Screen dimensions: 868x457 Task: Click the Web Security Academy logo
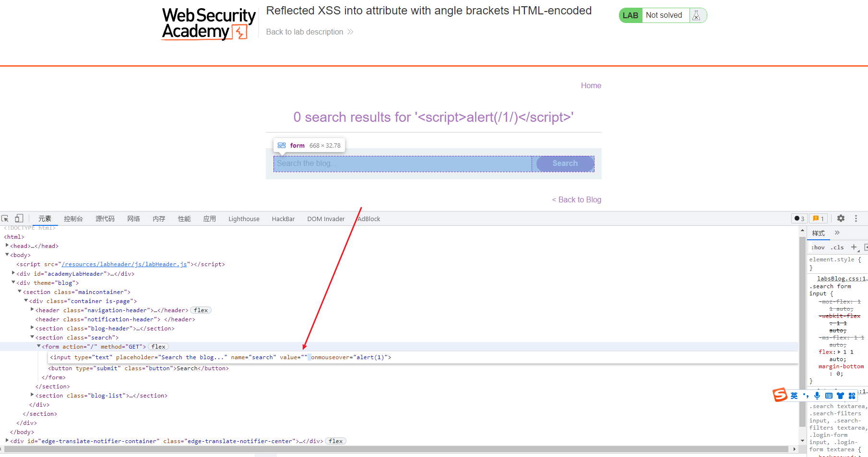tap(208, 23)
